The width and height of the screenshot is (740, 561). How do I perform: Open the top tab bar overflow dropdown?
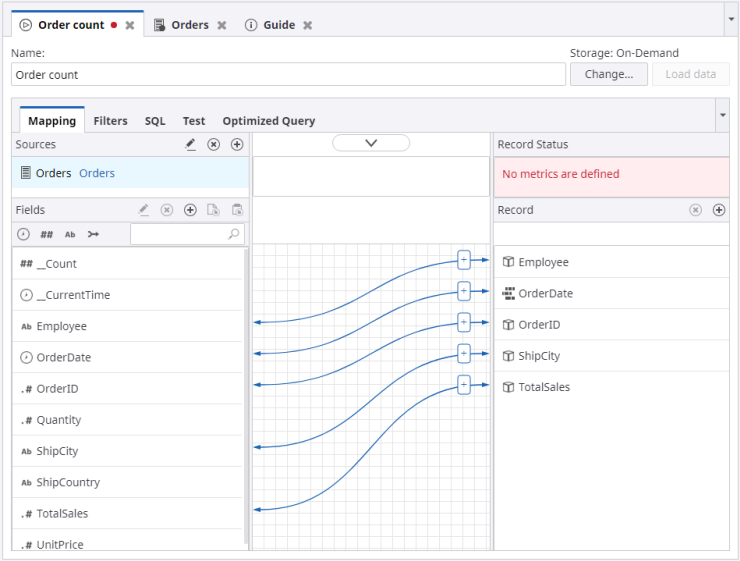(x=730, y=19)
